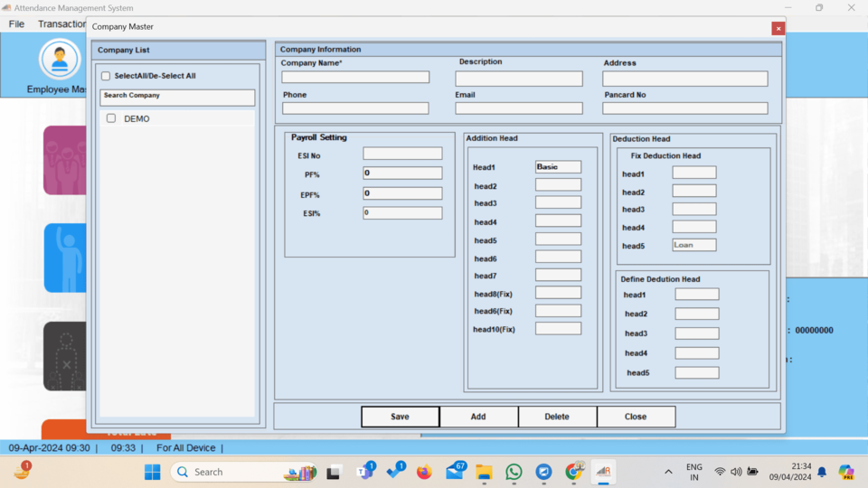Show hidden system tray icons
The height and width of the screenshot is (488, 868).
click(x=668, y=472)
